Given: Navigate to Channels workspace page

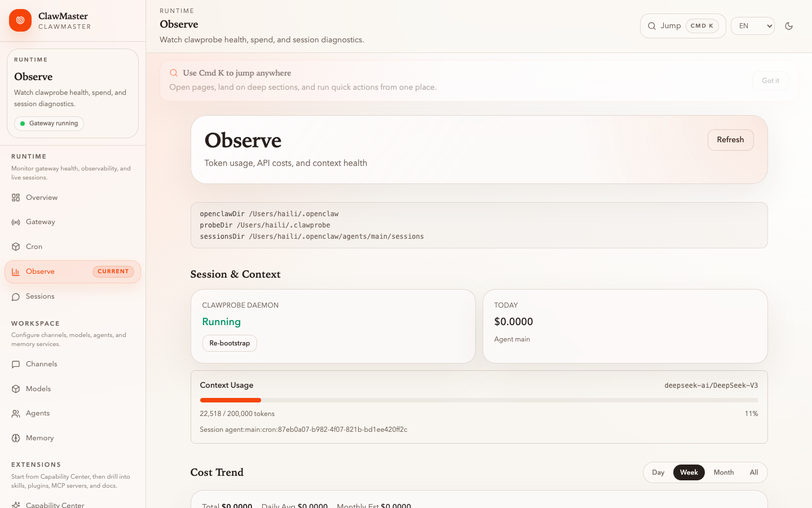Looking at the screenshot, I should coord(73,364).
